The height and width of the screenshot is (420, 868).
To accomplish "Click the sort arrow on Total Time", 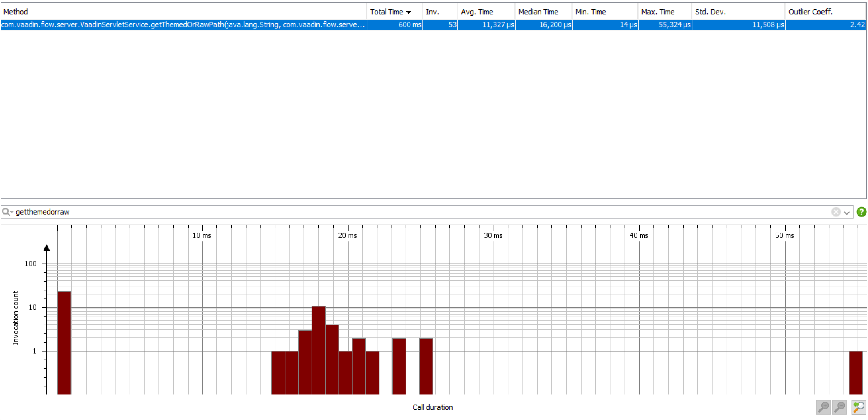I will (x=409, y=12).
